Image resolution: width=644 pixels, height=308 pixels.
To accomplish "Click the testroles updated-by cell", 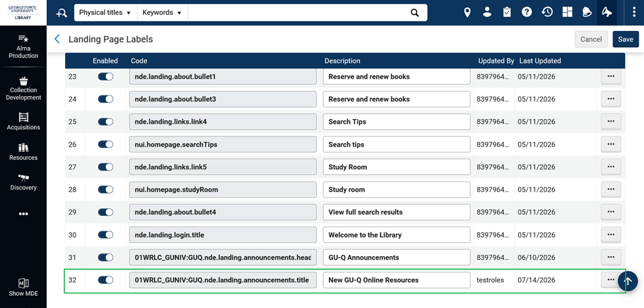I will tap(490, 280).
